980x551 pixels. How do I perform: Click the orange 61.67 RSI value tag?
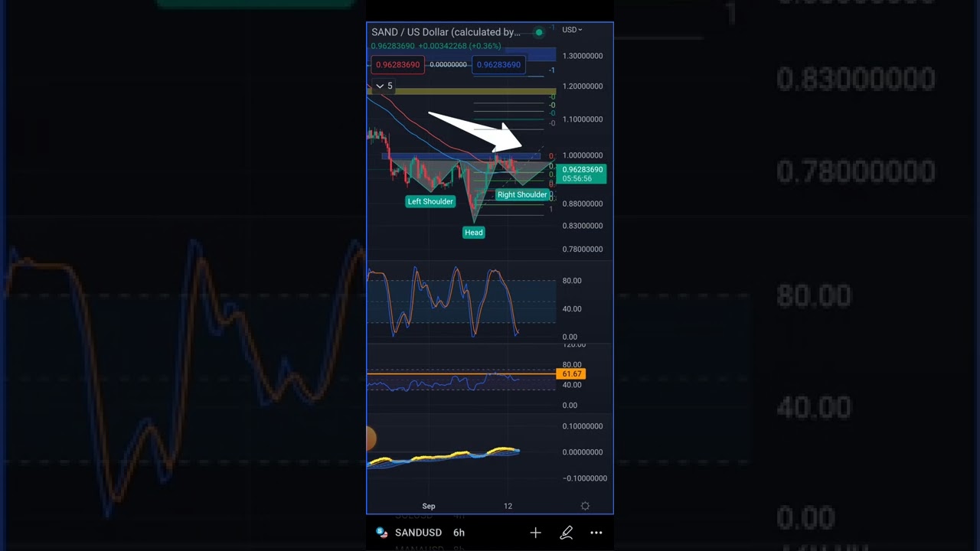pyautogui.click(x=572, y=373)
